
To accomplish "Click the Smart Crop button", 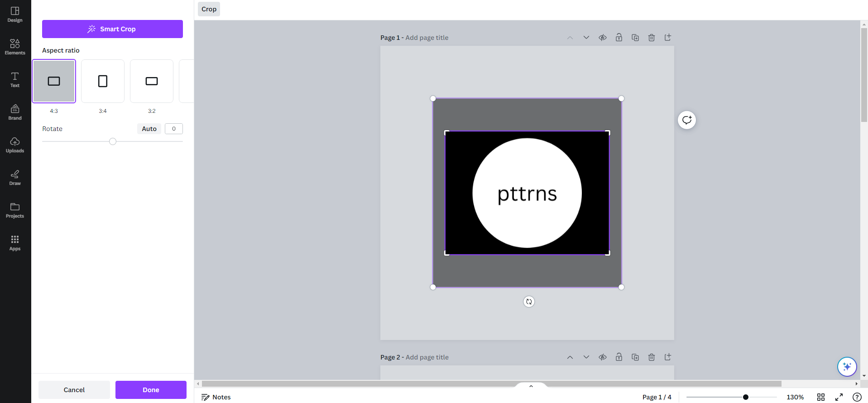I will coord(112,29).
